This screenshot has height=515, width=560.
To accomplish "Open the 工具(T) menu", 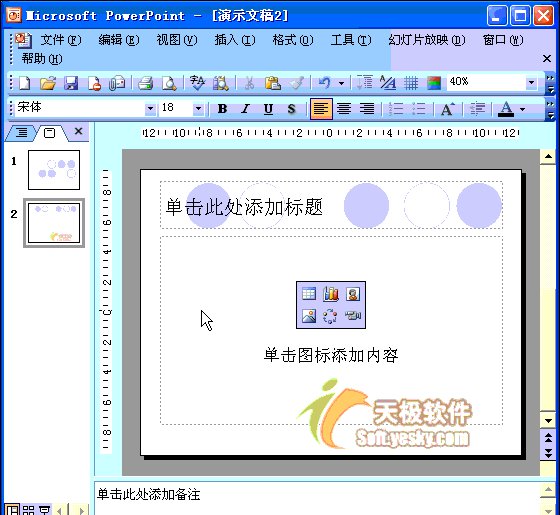I will click(x=351, y=40).
